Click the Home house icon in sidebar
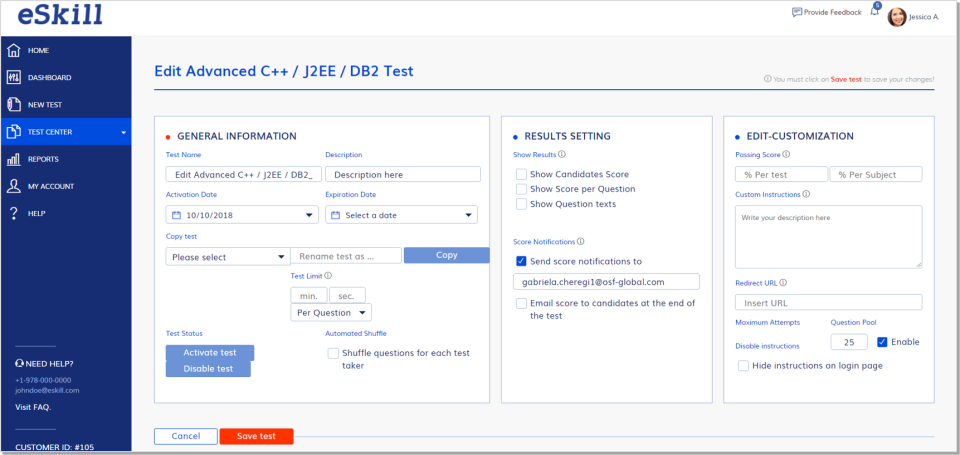The height and width of the screenshot is (455, 960). tap(14, 50)
